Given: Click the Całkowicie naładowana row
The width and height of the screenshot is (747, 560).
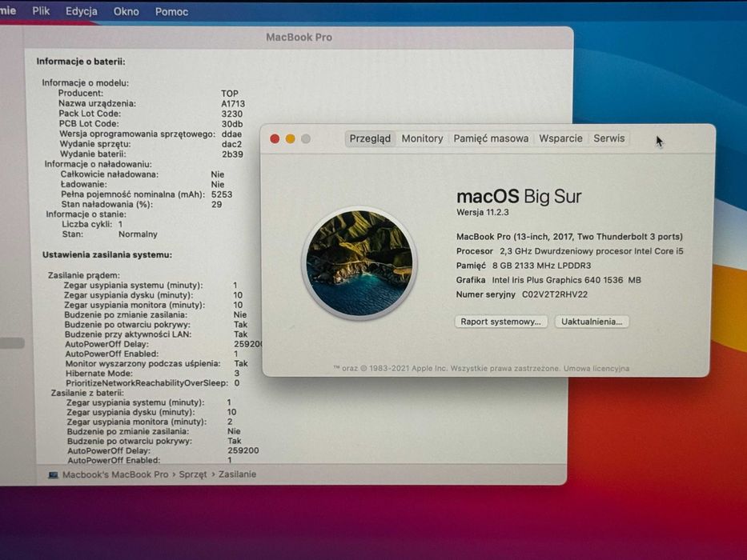Looking at the screenshot, I should tap(143, 174).
